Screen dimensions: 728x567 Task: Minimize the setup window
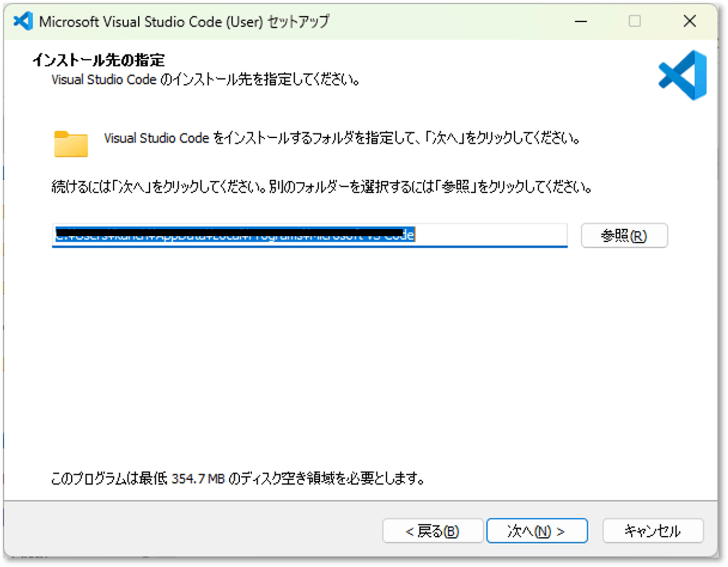click(581, 21)
